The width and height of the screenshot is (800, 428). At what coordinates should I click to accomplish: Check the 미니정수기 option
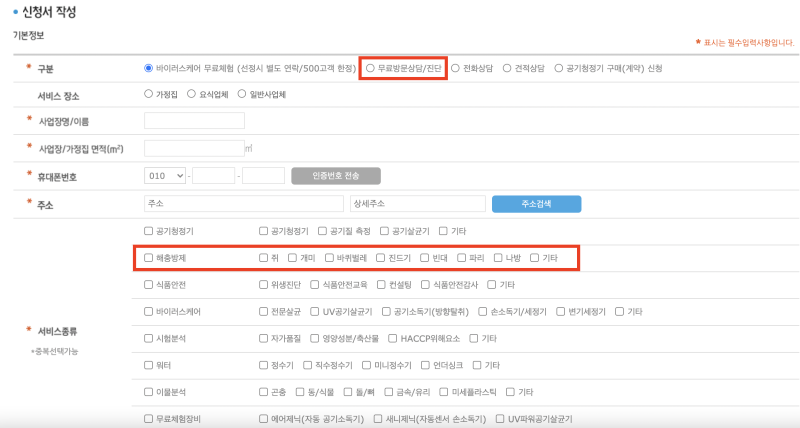click(366, 365)
